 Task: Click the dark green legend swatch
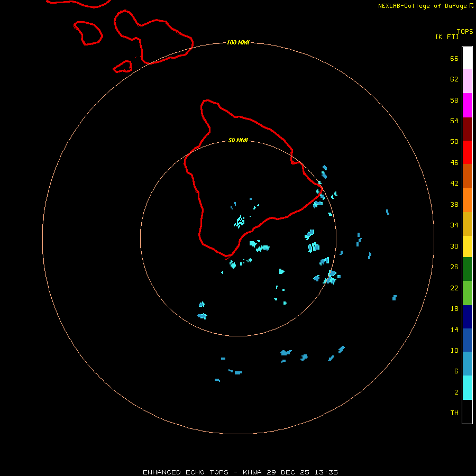pyautogui.click(x=467, y=269)
